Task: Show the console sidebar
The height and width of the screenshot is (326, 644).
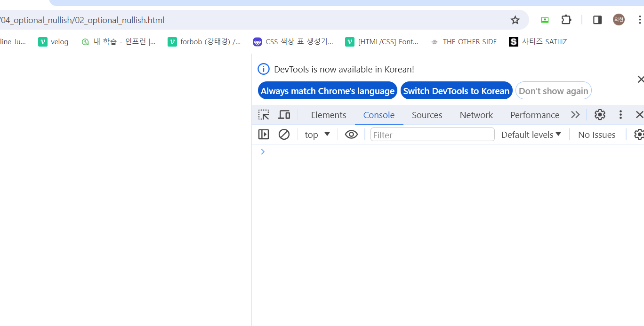Action: [264, 135]
